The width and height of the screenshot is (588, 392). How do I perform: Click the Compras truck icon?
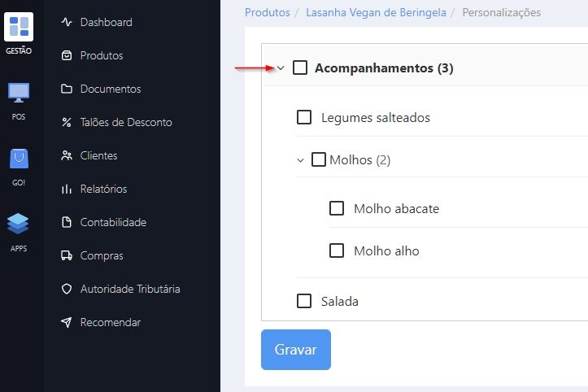coord(67,256)
